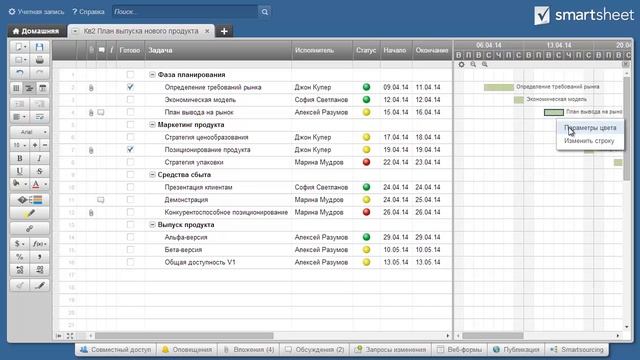Click the highlighter changes icon
The width and height of the screenshot is (640, 360).
29,213
